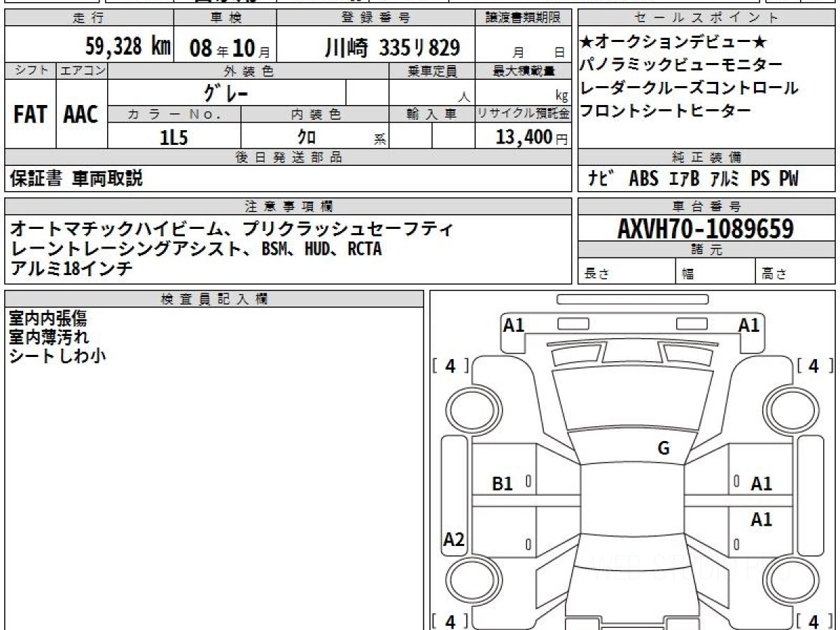Select ABS in equipment list
This screenshot has height=630, width=840.
(x=644, y=178)
